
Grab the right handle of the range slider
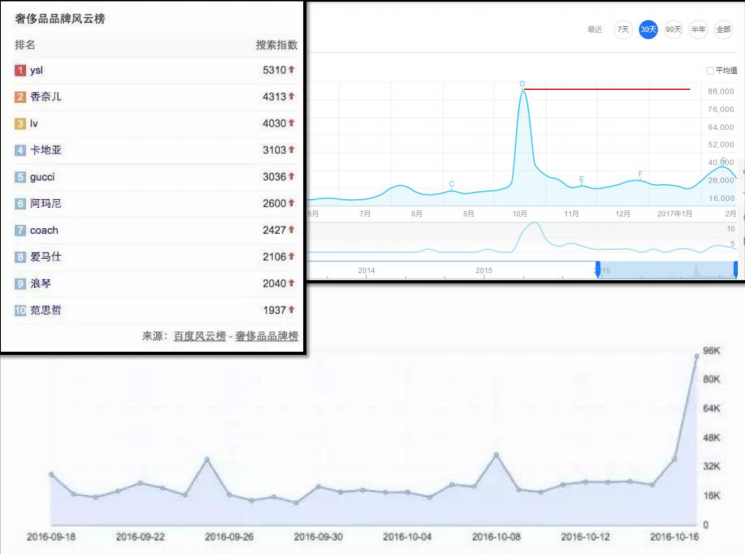(x=735, y=269)
